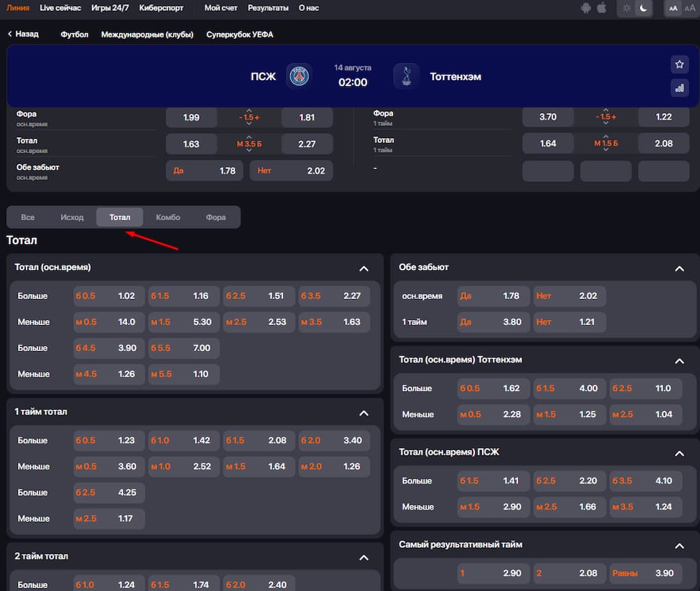Select Больше Б 3.5 at 2.27 main time
Viewport: 700px width, 591px height.
[x=334, y=295]
